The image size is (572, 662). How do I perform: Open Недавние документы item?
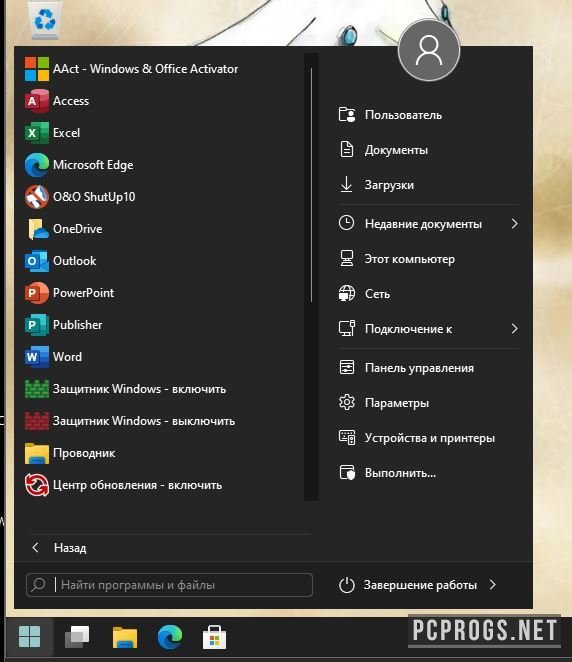click(429, 224)
